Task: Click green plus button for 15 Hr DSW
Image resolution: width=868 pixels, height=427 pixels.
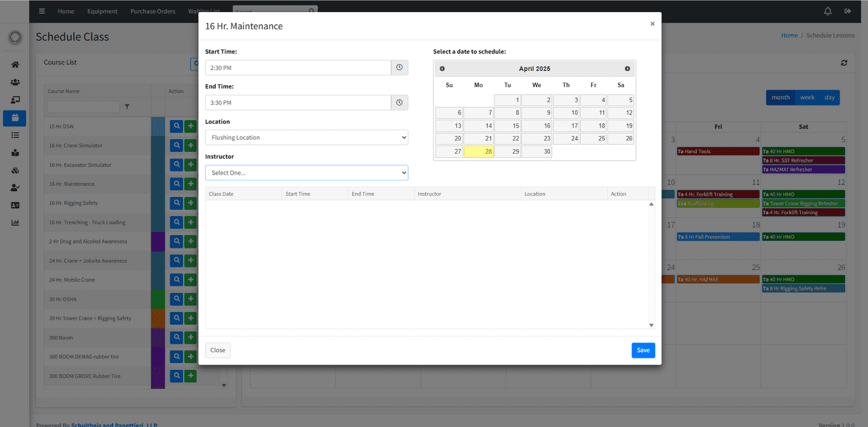Action: click(191, 126)
